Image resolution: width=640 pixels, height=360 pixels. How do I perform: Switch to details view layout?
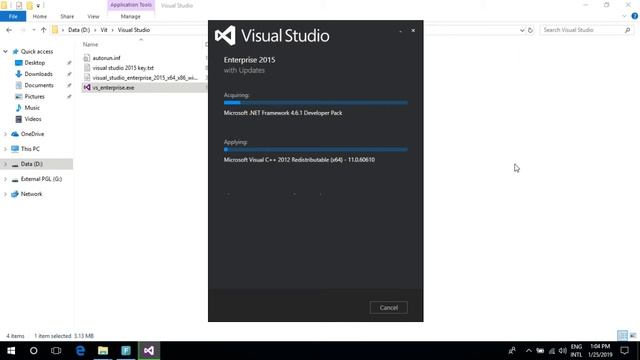click(x=622, y=336)
